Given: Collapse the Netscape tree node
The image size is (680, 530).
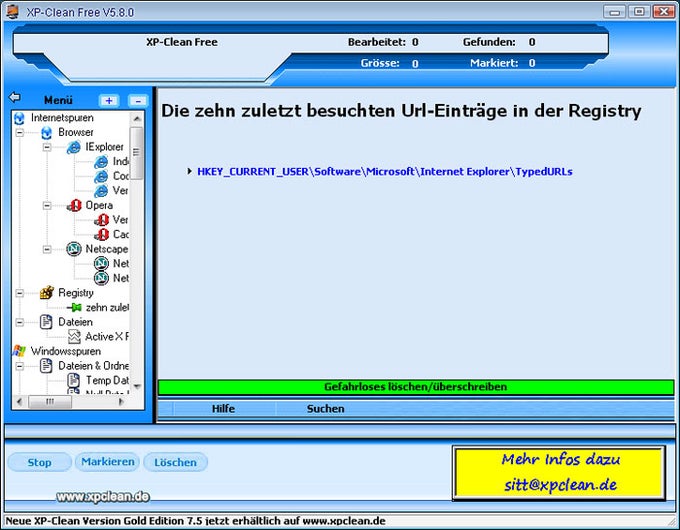Looking at the screenshot, I should (x=47, y=249).
